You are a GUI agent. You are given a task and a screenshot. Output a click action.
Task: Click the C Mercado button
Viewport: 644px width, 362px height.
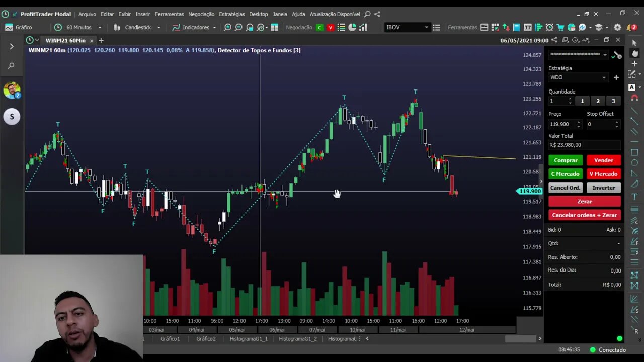[x=566, y=174]
